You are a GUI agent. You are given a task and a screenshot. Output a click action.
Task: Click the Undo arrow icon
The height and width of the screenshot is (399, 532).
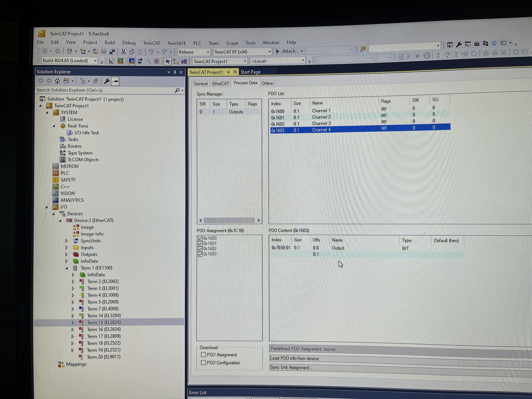tap(151, 52)
